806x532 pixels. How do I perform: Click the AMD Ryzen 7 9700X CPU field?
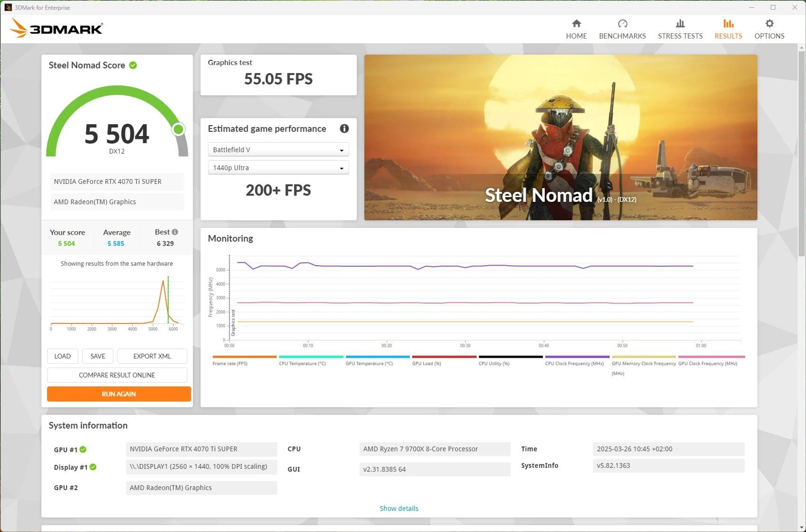click(x=435, y=449)
